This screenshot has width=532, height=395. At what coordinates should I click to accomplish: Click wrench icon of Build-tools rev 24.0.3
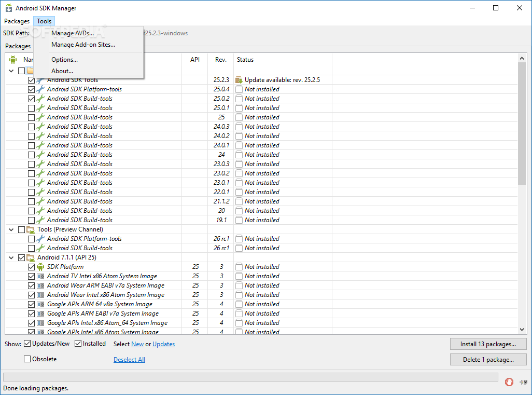(x=40, y=127)
